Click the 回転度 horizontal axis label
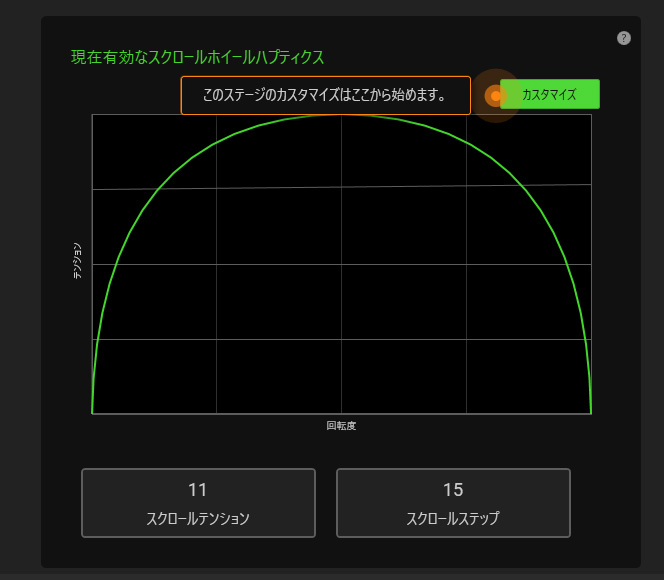 click(x=341, y=426)
